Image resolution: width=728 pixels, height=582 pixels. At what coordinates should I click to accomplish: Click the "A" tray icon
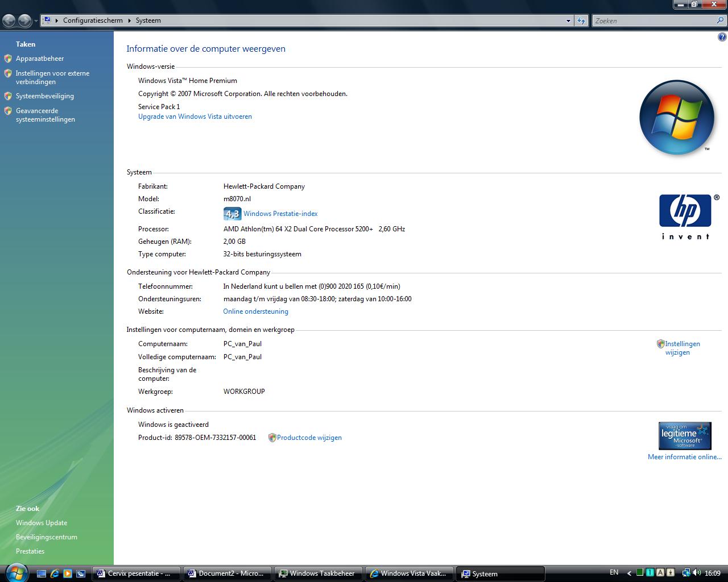(660, 573)
